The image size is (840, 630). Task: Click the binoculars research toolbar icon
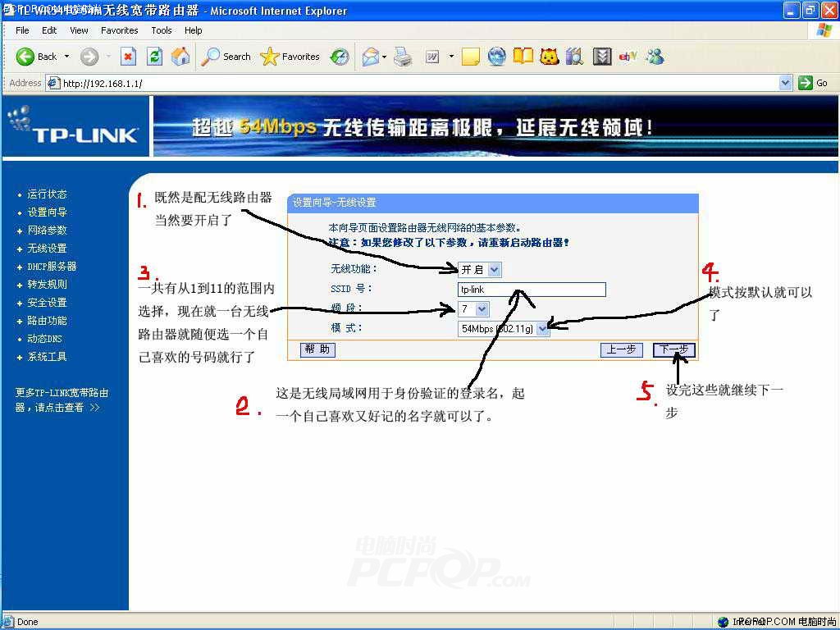[x=574, y=57]
